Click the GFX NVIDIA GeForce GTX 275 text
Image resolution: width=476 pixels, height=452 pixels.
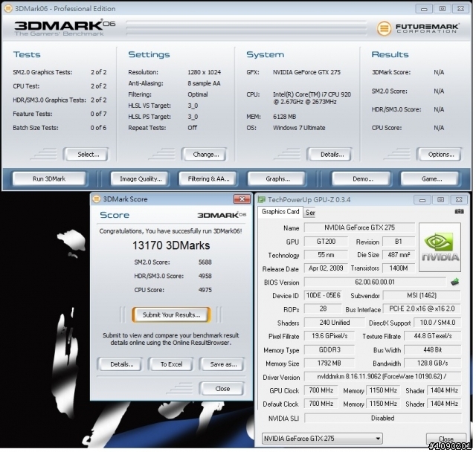click(306, 72)
